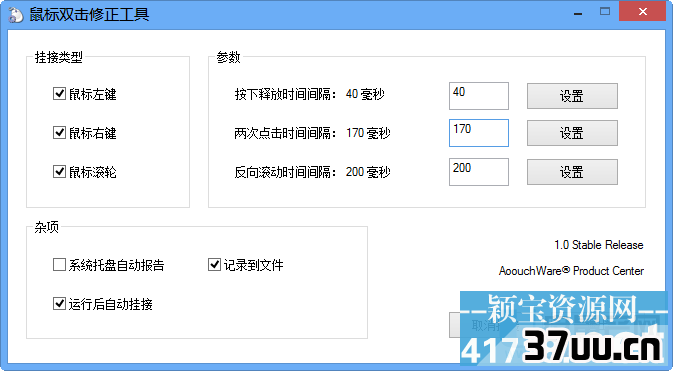Close the 鼠标双击修正工具 window
673x371 pixels.
click(643, 12)
